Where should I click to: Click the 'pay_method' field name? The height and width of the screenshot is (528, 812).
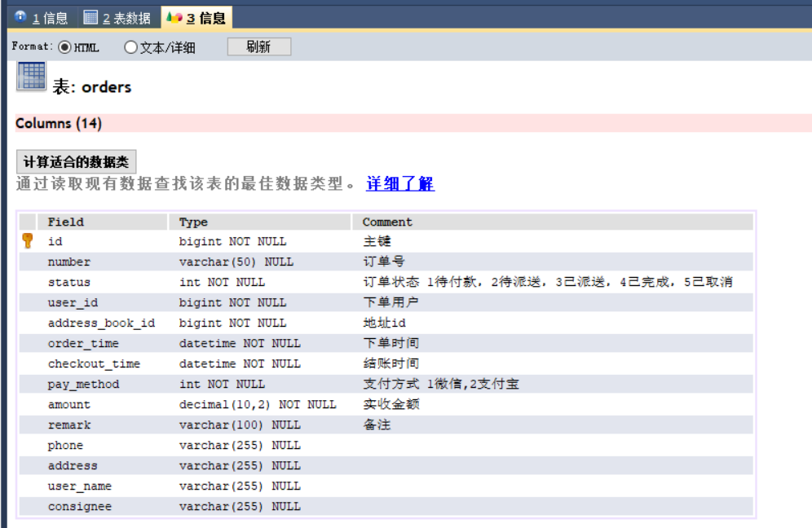coord(83,384)
